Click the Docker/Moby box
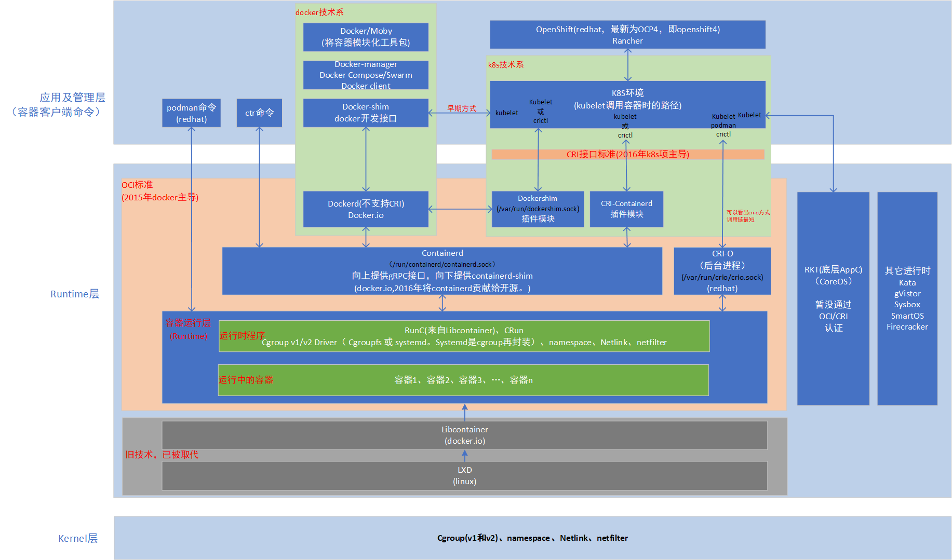 point(366,37)
